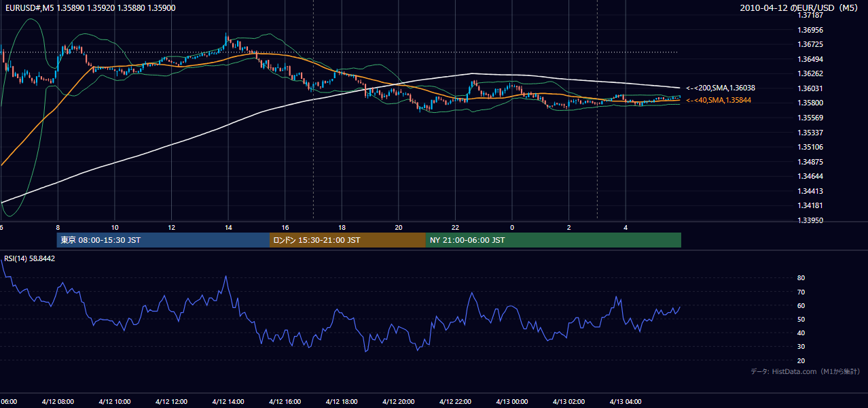The width and height of the screenshot is (868, 408).
Task: Click the 4/12 08:00 time label
Action: (57, 402)
